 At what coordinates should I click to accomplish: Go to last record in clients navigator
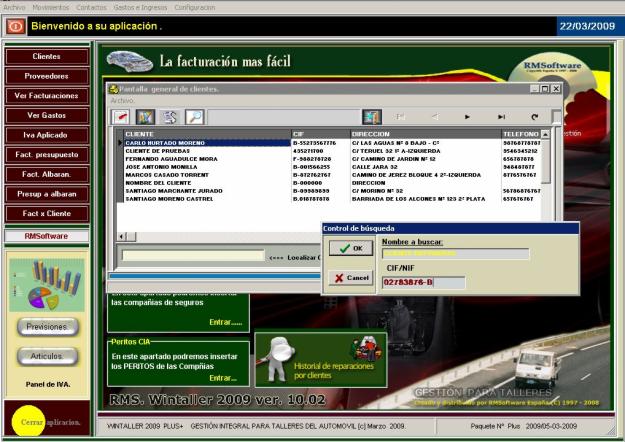(x=501, y=117)
